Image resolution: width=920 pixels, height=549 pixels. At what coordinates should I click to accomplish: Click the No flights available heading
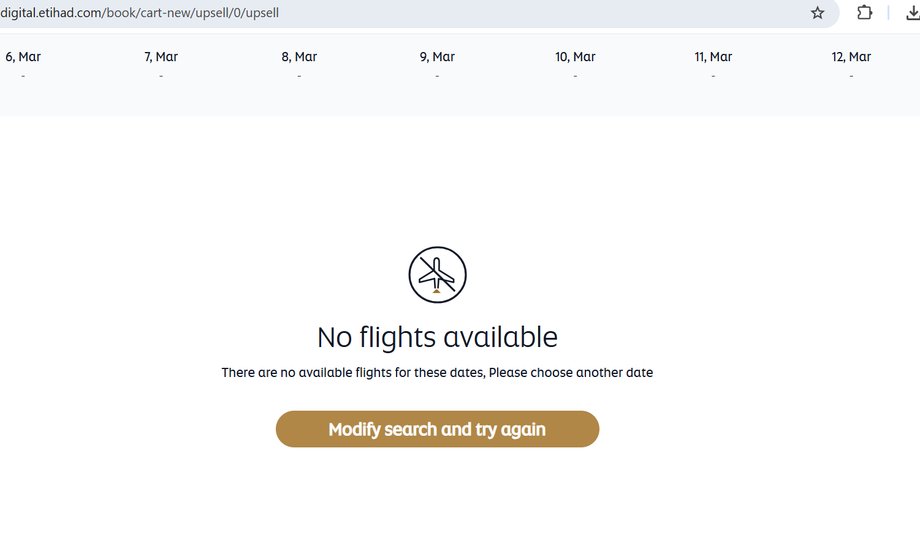point(437,337)
